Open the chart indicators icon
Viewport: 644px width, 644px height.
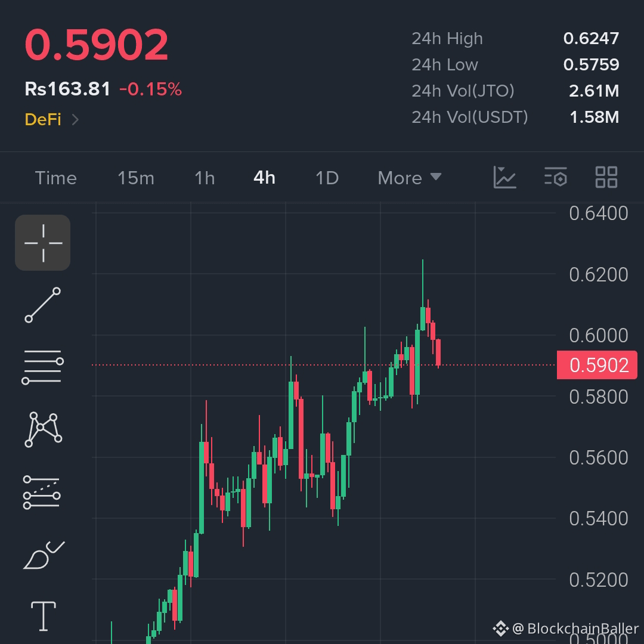click(x=504, y=178)
